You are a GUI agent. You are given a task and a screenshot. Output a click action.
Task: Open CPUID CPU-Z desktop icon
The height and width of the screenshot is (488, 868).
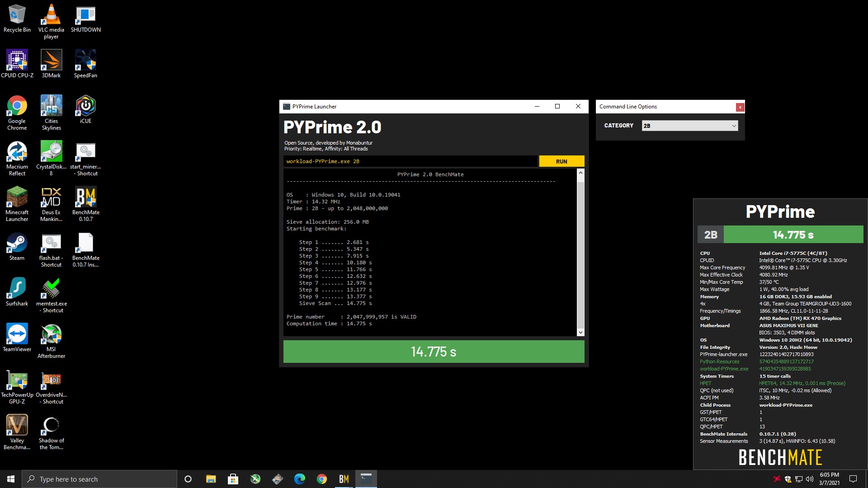[x=17, y=64]
